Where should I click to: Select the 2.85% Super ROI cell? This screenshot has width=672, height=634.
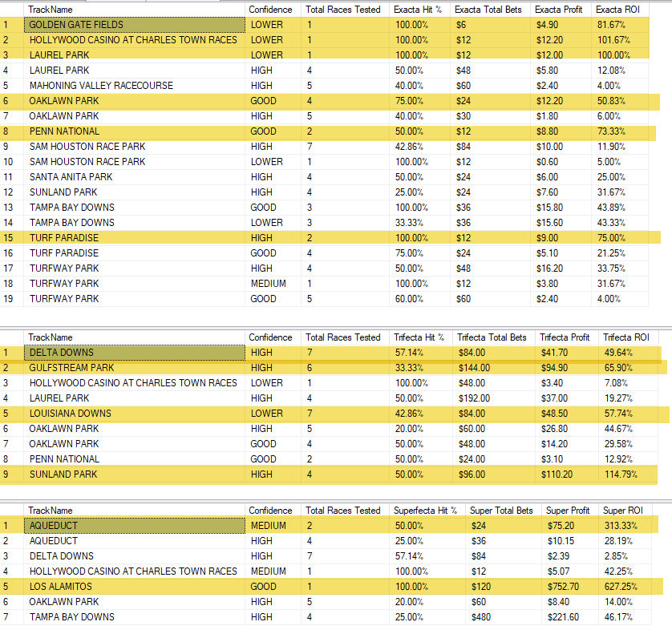click(x=625, y=556)
